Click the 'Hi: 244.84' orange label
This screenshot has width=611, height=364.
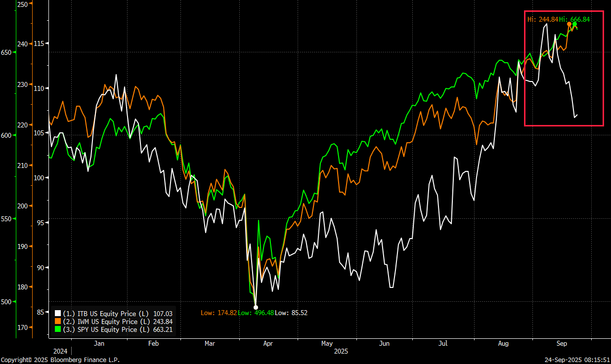point(542,19)
